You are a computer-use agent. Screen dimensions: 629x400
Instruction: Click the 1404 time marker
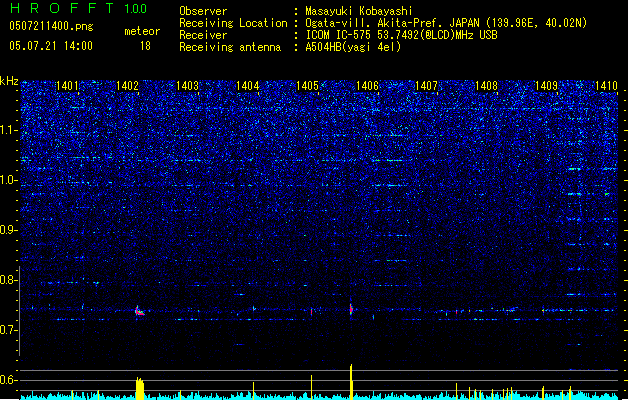tap(248, 86)
